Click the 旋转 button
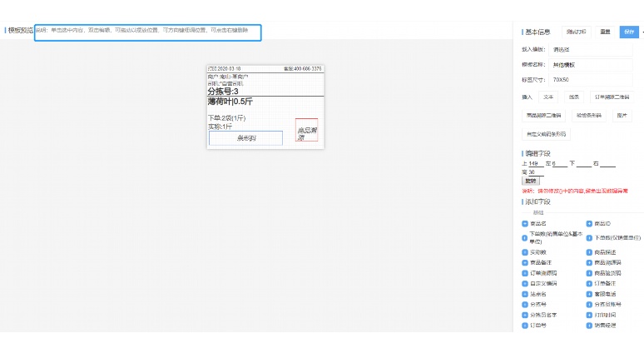This screenshot has width=644, height=353. 531,181
